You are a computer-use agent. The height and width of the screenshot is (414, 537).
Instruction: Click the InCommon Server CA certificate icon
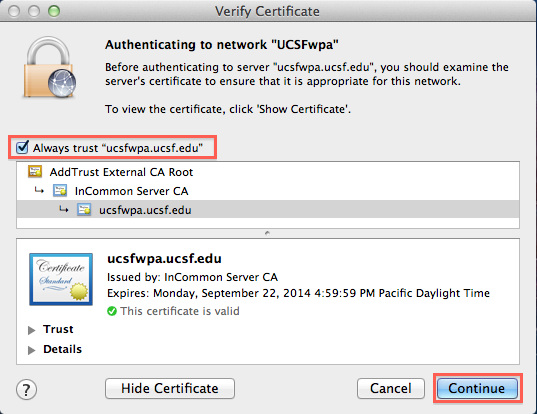(x=60, y=190)
